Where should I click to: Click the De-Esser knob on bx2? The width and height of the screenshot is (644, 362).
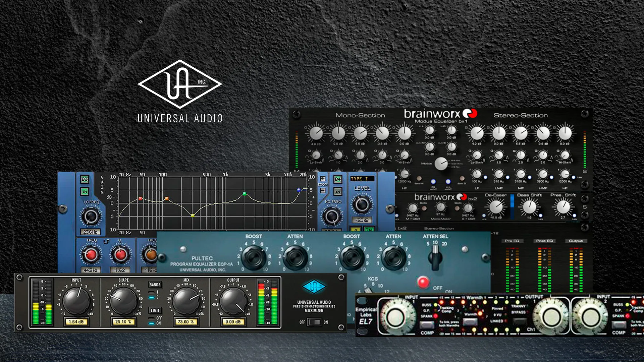(x=496, y=207)
